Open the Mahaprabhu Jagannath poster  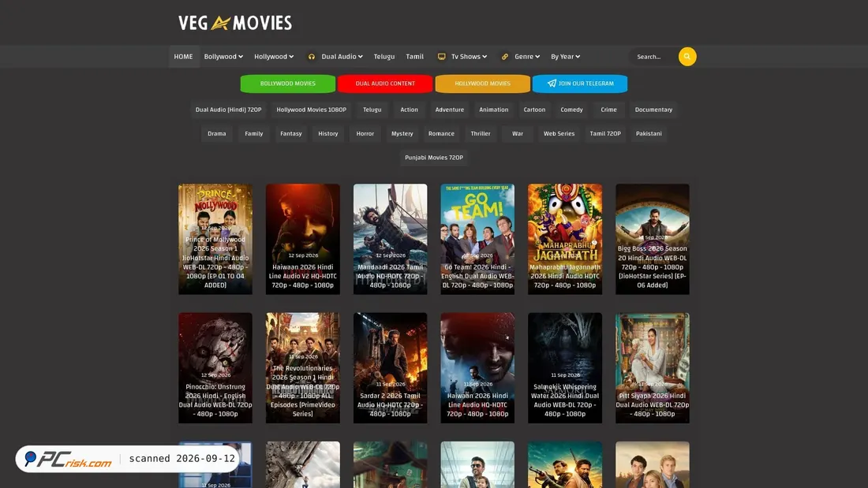(565, 239)
